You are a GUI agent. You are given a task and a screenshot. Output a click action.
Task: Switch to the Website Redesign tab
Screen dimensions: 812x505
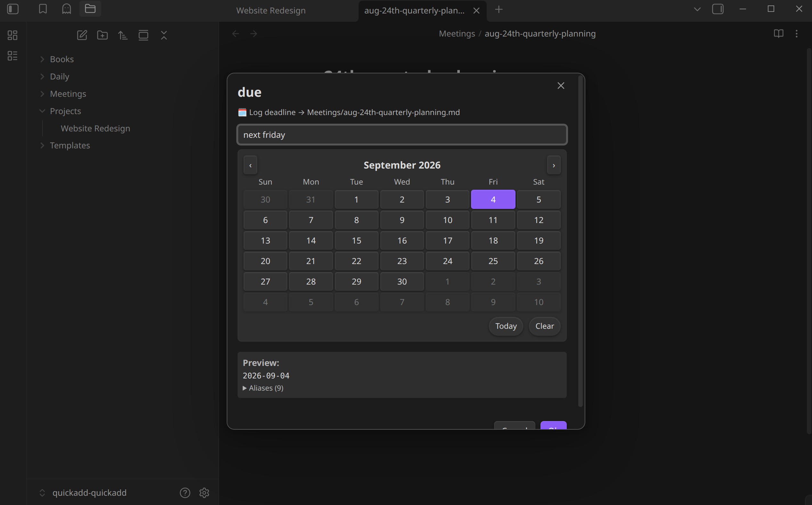[x=271, y=10]
